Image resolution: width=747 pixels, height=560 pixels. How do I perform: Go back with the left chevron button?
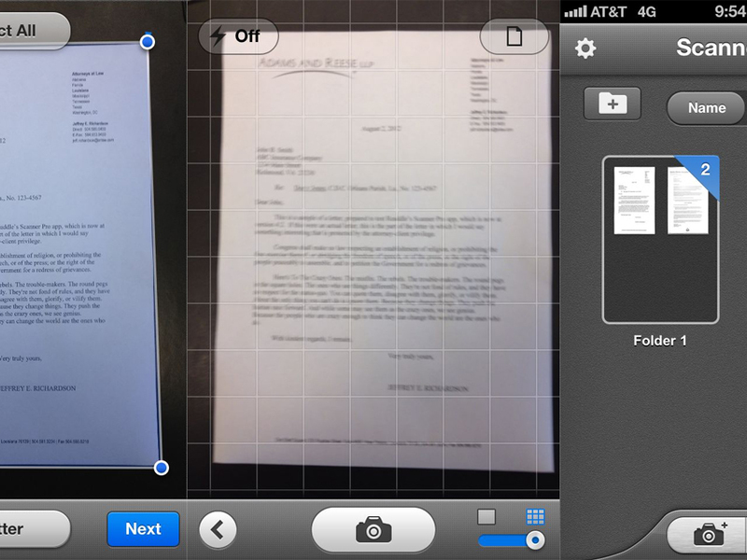(218, 529)
